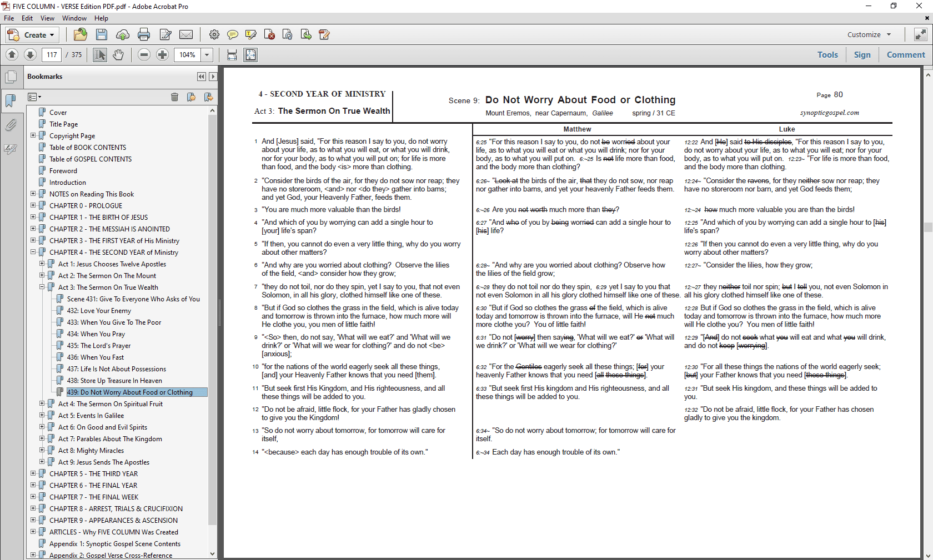The image size is (933, 560).
Task: Click the cloud upload icon
Action: [x=123, y=34]
